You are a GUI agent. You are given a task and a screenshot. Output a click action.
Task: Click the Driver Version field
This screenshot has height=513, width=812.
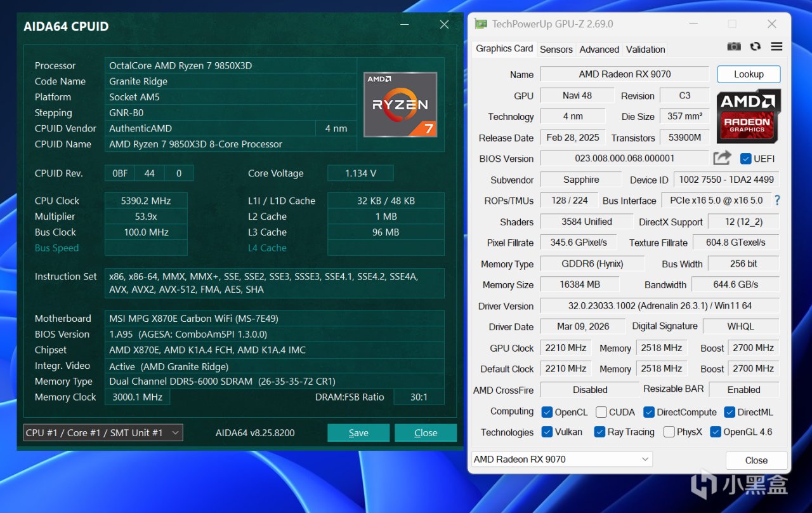pyautogui.click(x=660, y=305)
